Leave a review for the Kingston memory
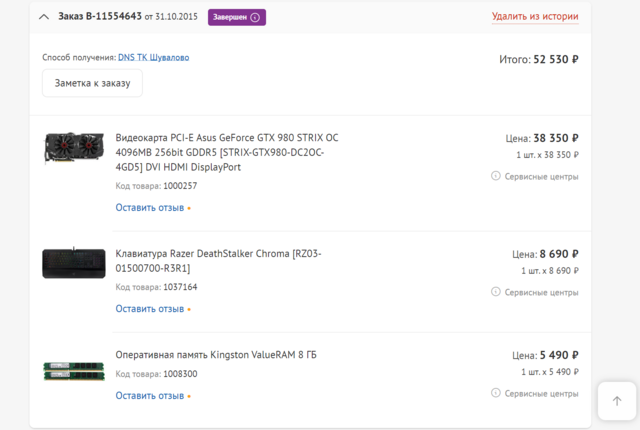The image size is (640, 430). point(149,396)
